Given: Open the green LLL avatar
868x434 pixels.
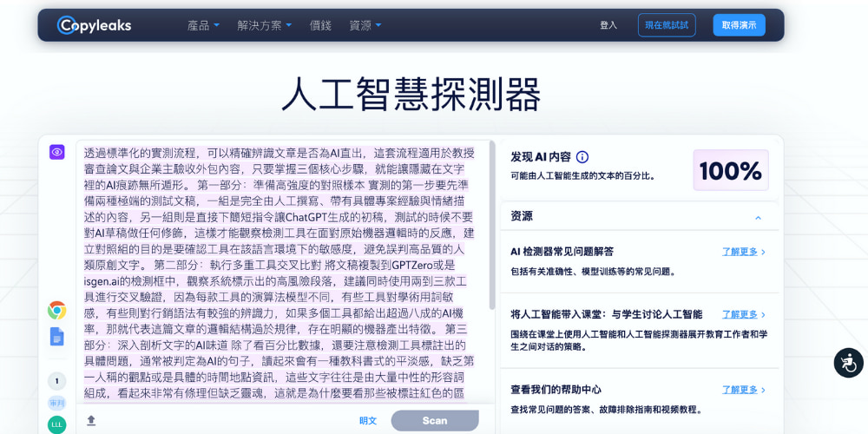Looking at the screenshot, I should [57, 424].
